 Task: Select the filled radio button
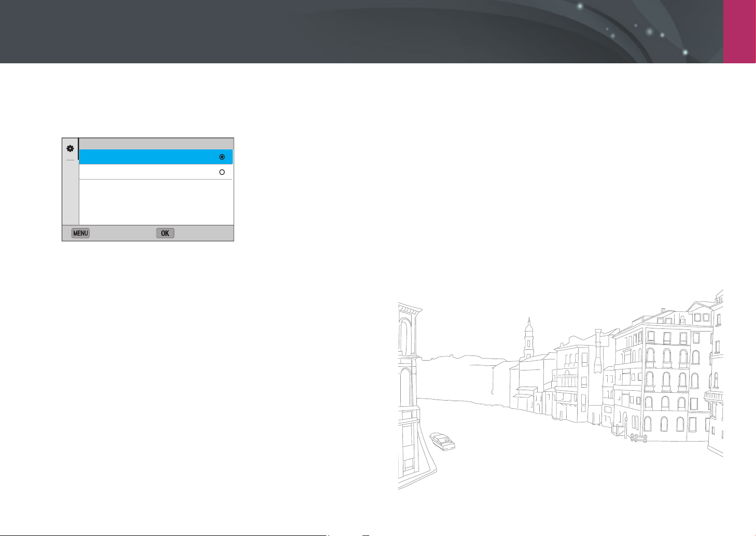[222, 157]
